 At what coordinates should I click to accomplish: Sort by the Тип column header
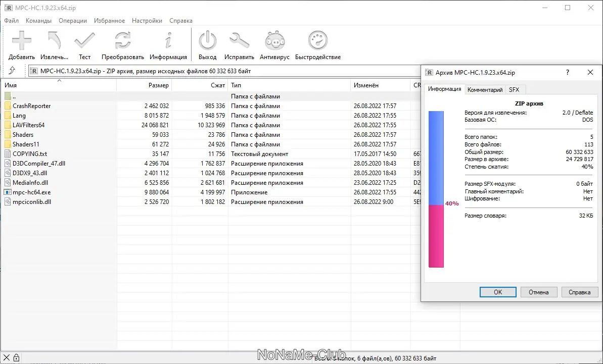pyautogui.click(x=289, y=85)
